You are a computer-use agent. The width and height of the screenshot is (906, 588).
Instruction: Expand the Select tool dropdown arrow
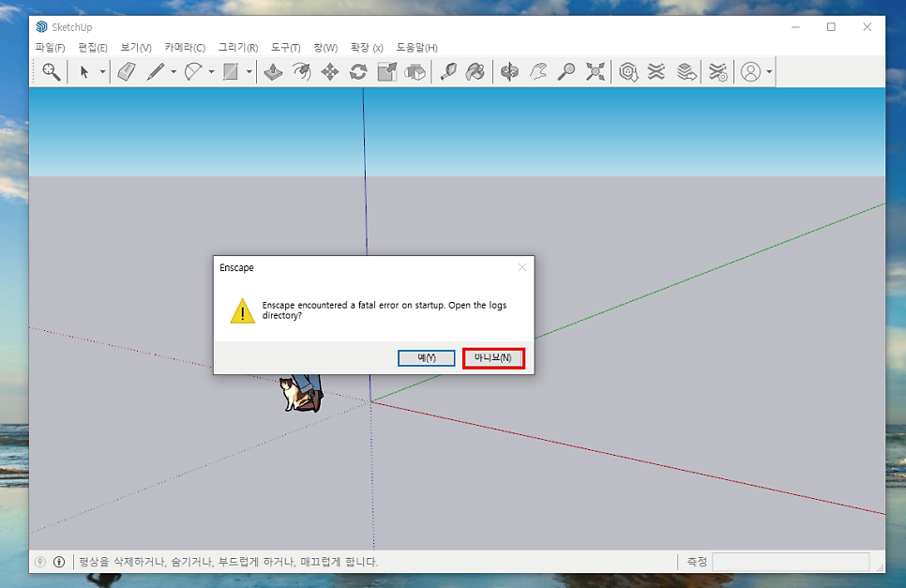[x=102, y=71]
